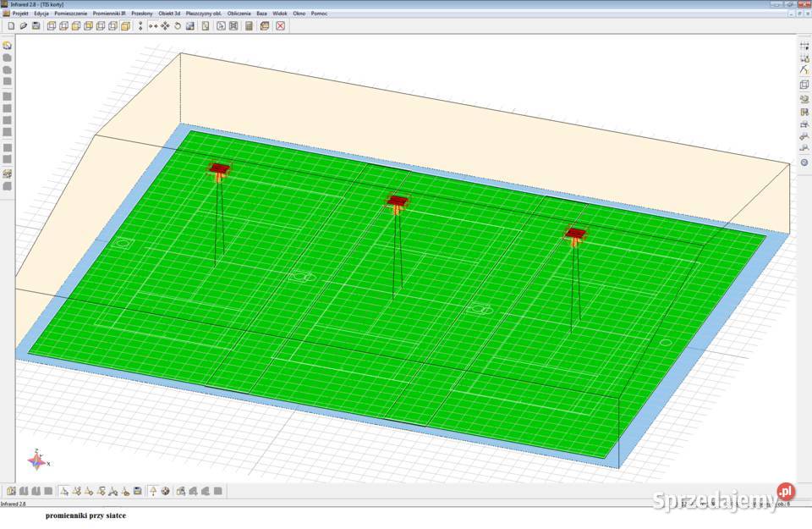Click the middle red radiant heater in 3D view

pos(397,201)
